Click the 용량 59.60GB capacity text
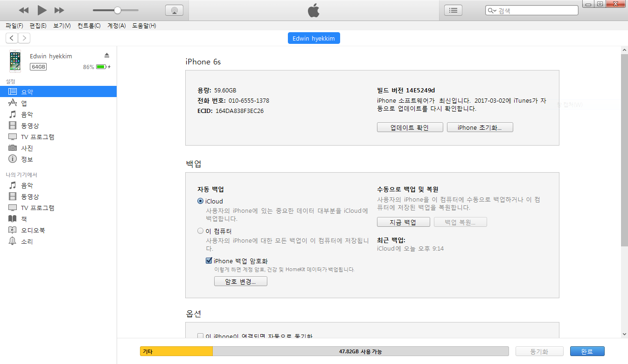The width and height of the screenshot is (628, 364). coord(217,90)
